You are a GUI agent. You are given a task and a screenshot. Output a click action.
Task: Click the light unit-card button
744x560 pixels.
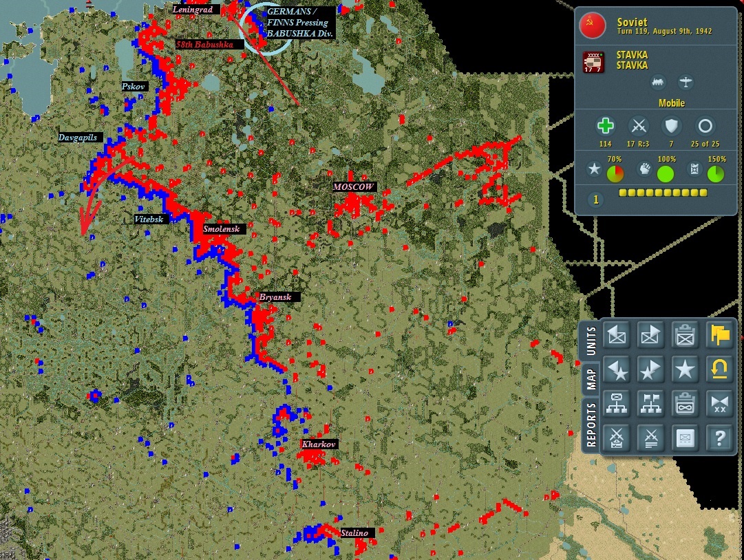coord(685,438)
